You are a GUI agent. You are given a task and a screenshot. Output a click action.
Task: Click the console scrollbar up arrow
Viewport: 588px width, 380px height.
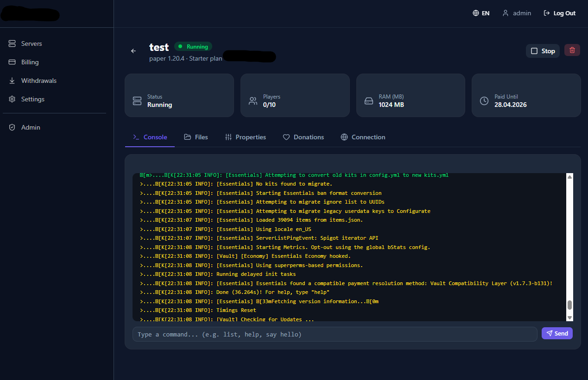570,177
